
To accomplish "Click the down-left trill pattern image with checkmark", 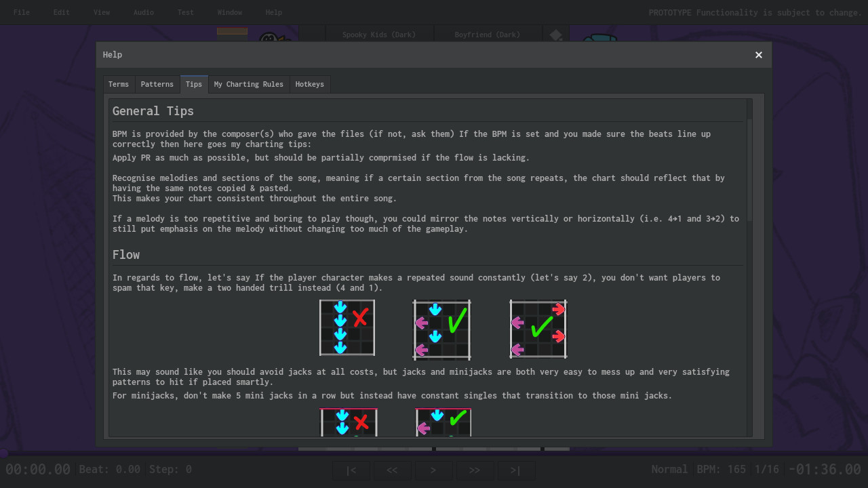I will pyautogui.click(x=442, y=329).
